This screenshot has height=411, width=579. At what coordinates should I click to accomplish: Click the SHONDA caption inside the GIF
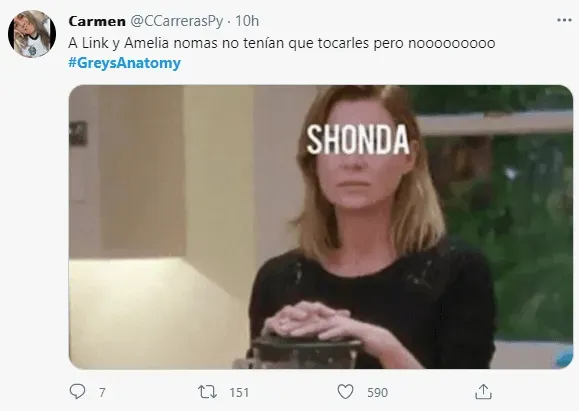pyautogui.click(x=358, y=140)
